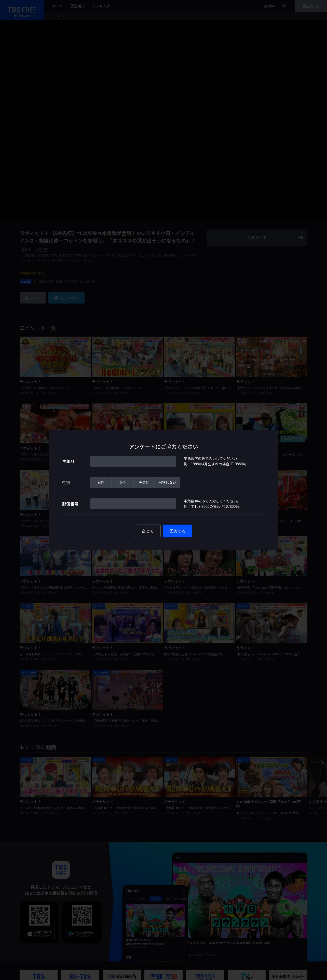Image resolution: width=327 pixels, height=980 pixels.
Task: Expand the chevron below the header menu
Action: (x=58, y=16)
